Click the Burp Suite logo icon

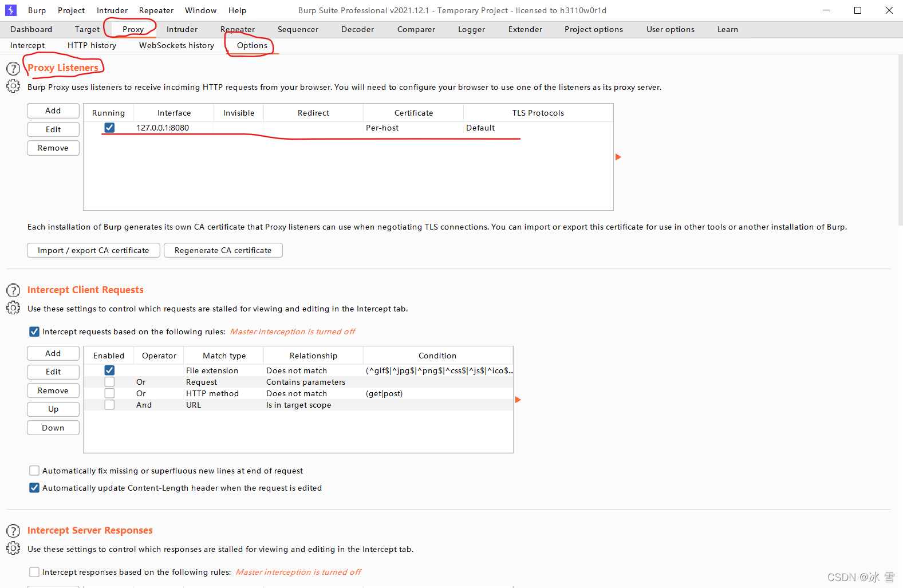11,10
